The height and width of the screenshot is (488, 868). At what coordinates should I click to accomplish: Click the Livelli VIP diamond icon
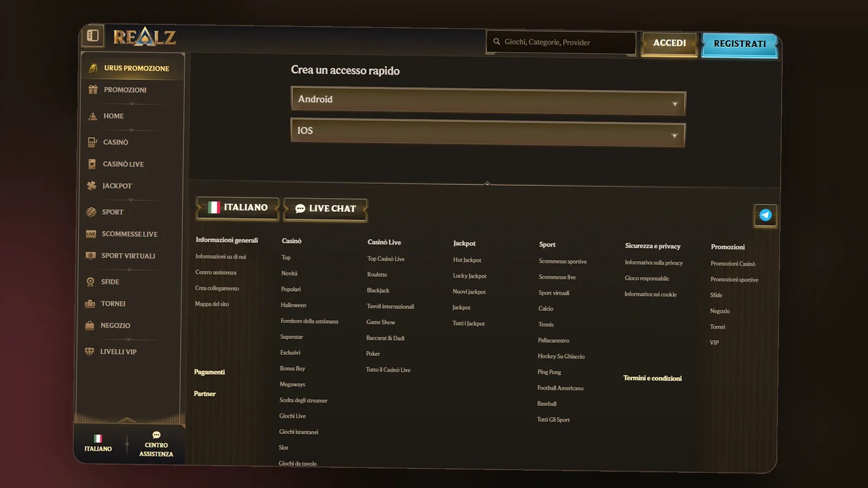point(90,351)
